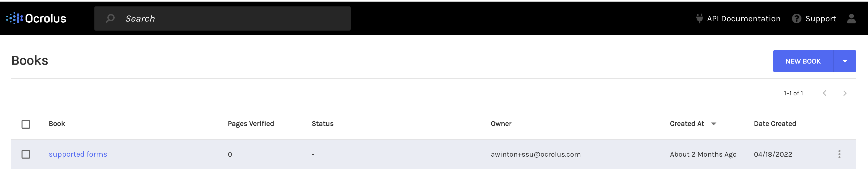Click into the Search field
Screen dimensions: 868x179
(222, 18)
